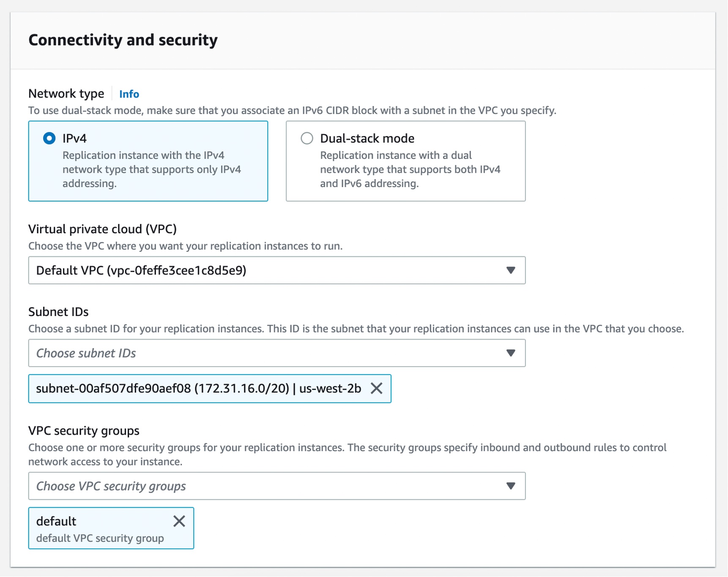Screen dimensions: 728x577
Task: Click the 'default VPC security group' description text
Action: coord(100,538)
